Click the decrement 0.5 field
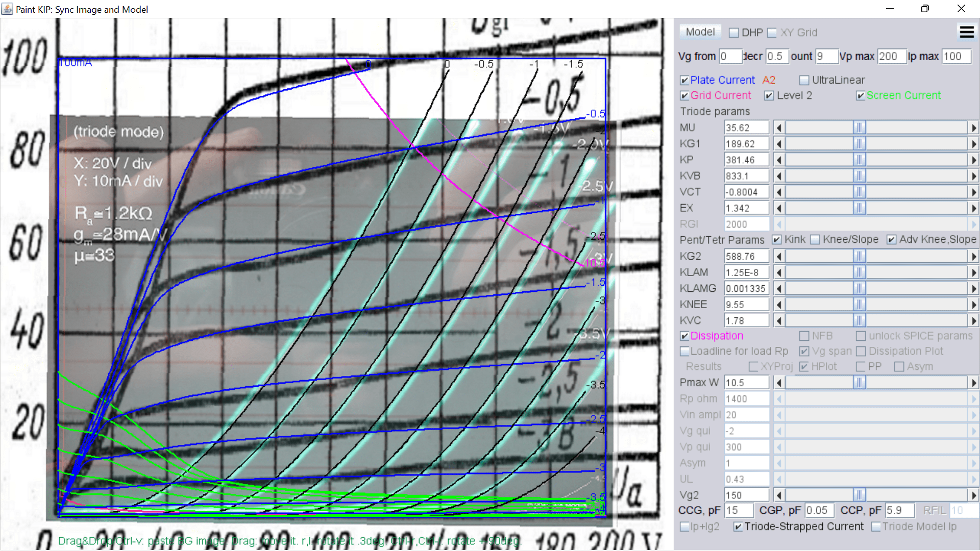Image resolution: width=980 pixels, height=551 pixels. (x=777, y=56)
